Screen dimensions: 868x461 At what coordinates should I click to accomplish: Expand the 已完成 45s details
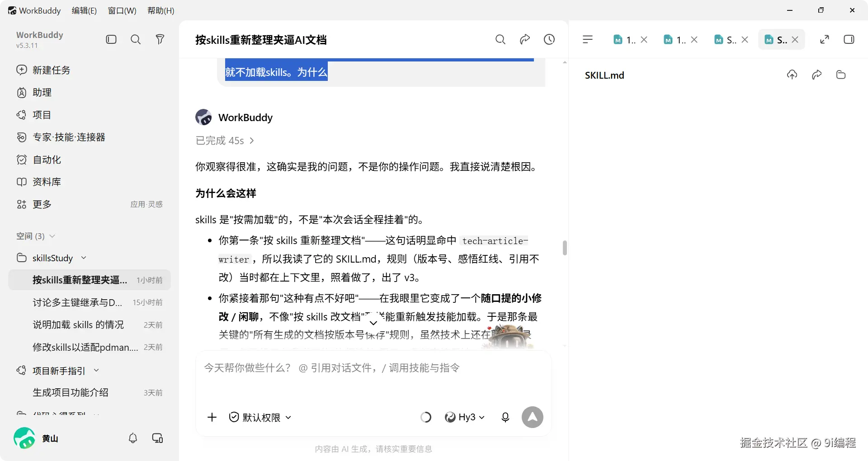pos(225,141)
